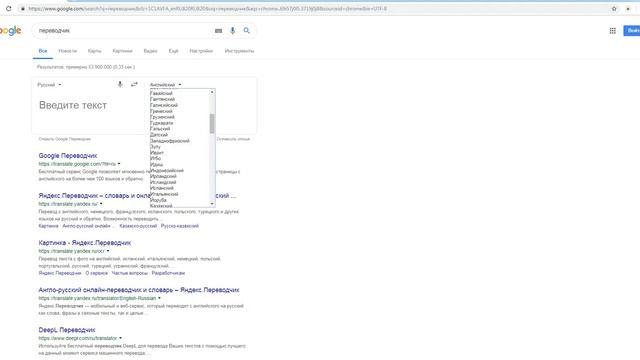Screen dimensions: 640x360
Task: Click the blue magnifier search icon
Action: pyautogui.click(x=247, y=30)
